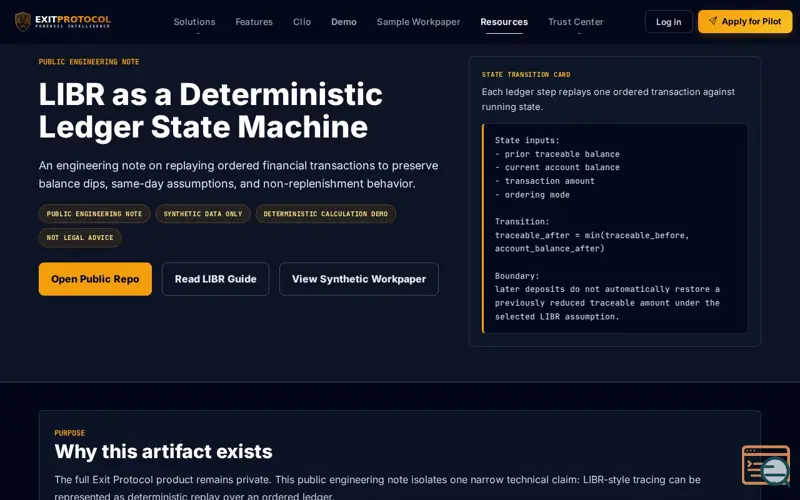Click the heading LIBR as a Deterministic Ledger State Machine
The width and height of the screenshot is (800, 500).
click(211, 111)
